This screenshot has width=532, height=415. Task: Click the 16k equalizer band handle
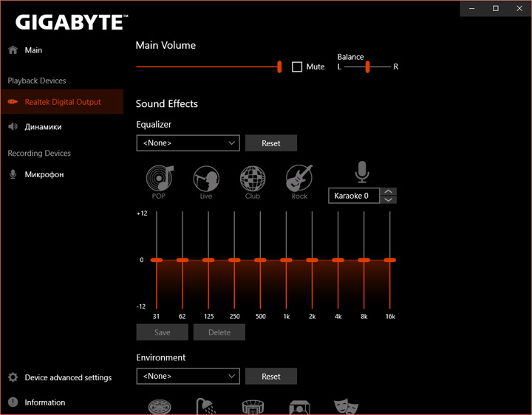pyautogui.click(x=390, y=260)
